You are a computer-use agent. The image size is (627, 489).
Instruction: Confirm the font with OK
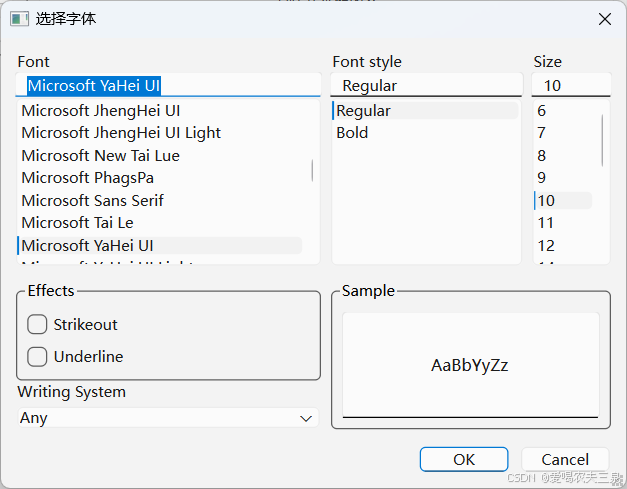[464, 459]
